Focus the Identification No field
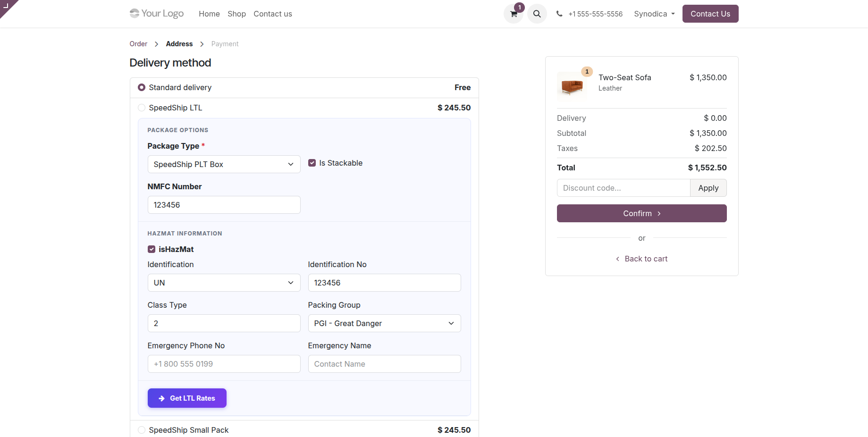This screenshot has height=437, width=868. [x=385, y=283]
